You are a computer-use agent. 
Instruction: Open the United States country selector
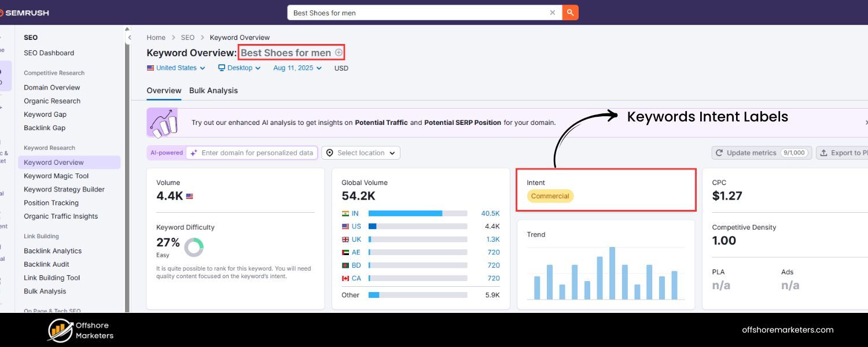(175, 68)
